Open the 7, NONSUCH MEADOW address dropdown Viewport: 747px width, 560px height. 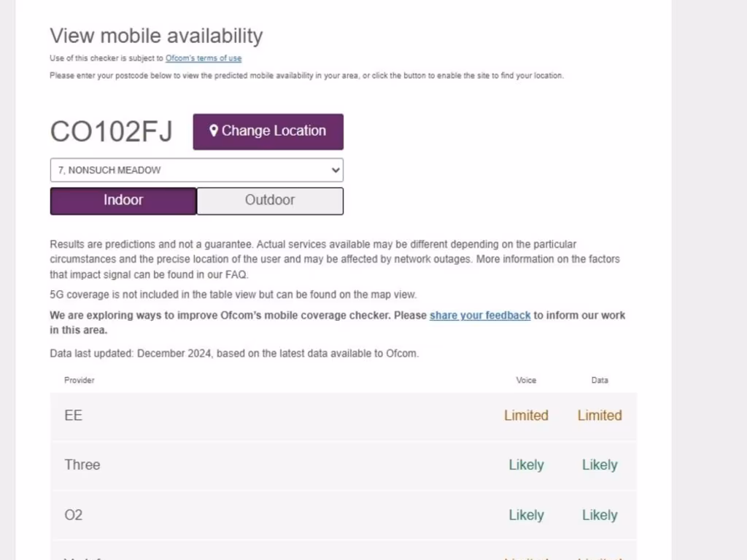[x=196, y=170]
